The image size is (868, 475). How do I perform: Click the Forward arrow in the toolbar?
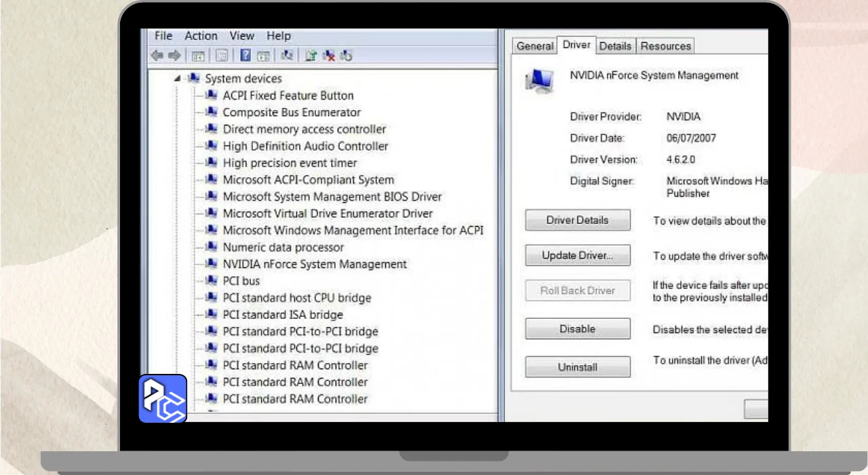point(174,56)
